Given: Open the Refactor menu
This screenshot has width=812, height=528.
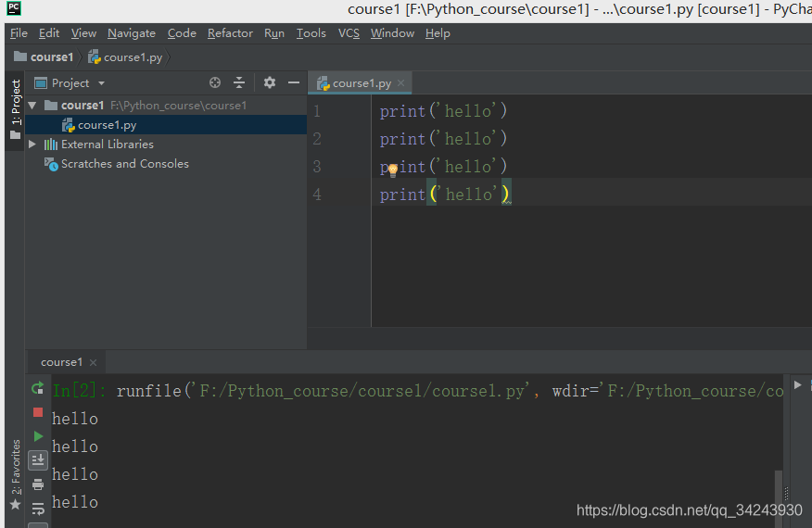Looking at the screenshot, I should click(x=230, y=33).
